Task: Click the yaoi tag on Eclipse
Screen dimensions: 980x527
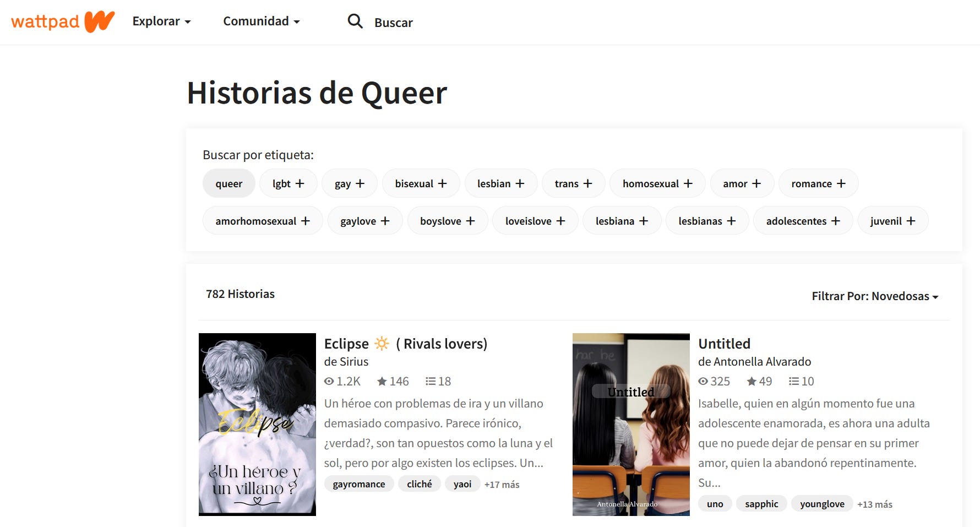Action: [x=462, y=484]
